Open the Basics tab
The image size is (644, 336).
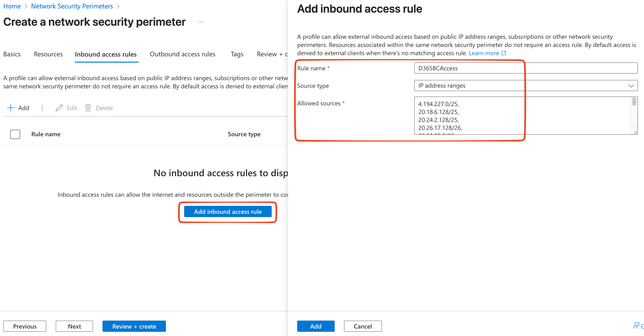[x=12, y=54]
